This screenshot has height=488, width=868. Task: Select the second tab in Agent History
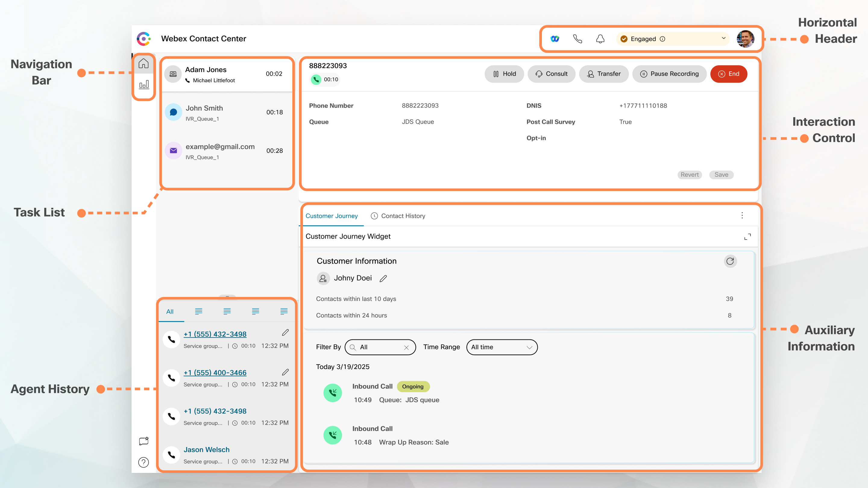[x=199, y=311]
